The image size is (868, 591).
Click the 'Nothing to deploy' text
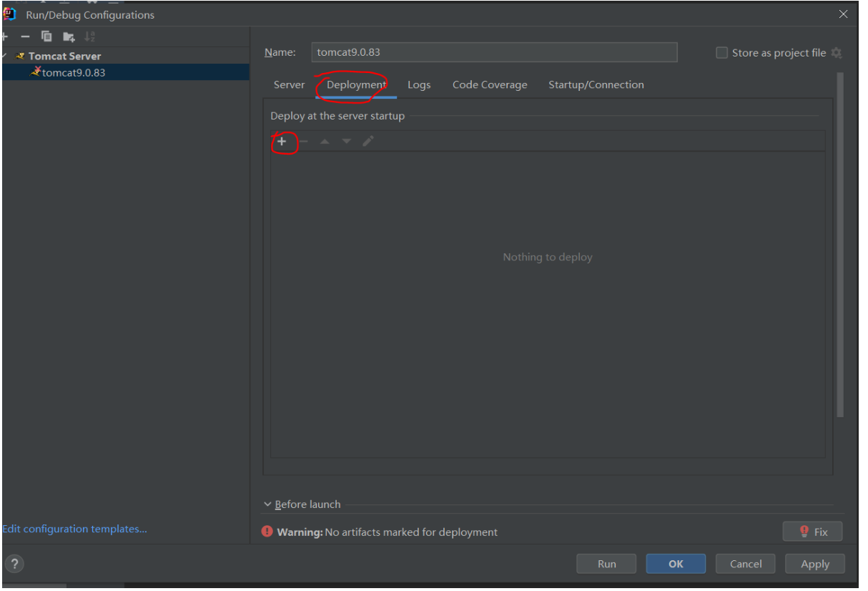[x=548, y=257]
